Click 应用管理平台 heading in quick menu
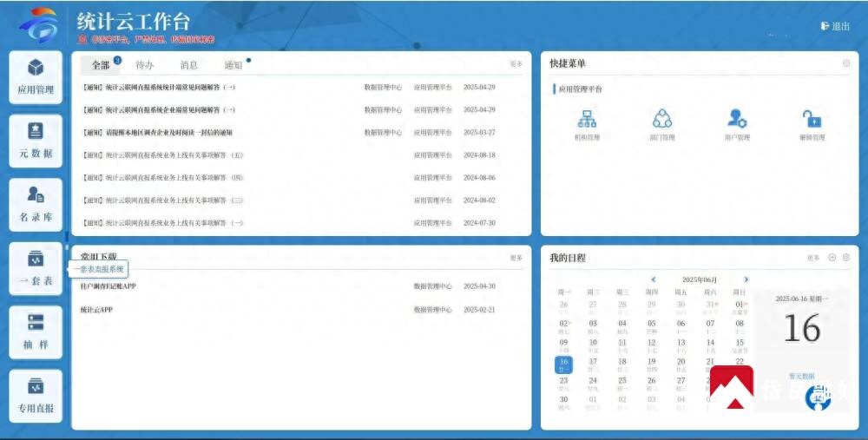Viewport: 868px width, 440px height. click(x=580, y=89)
